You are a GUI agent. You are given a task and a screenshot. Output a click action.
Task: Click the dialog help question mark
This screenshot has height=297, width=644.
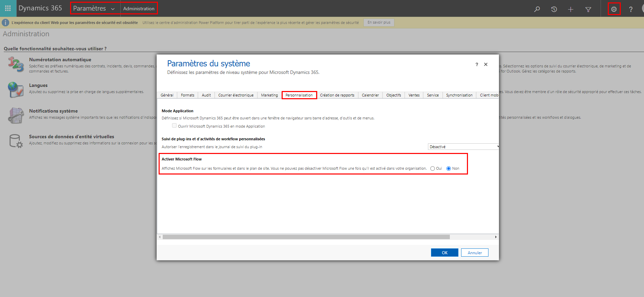coord(477,64)
